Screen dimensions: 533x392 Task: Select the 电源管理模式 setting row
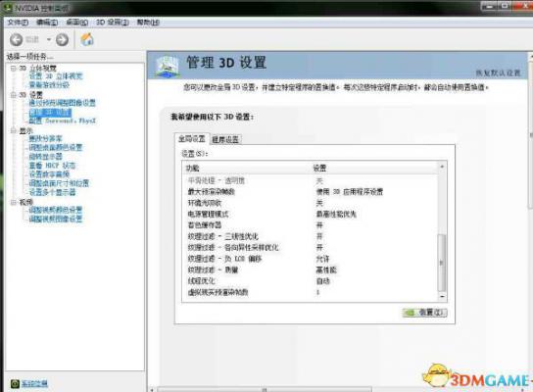click(x=311, y=215)
